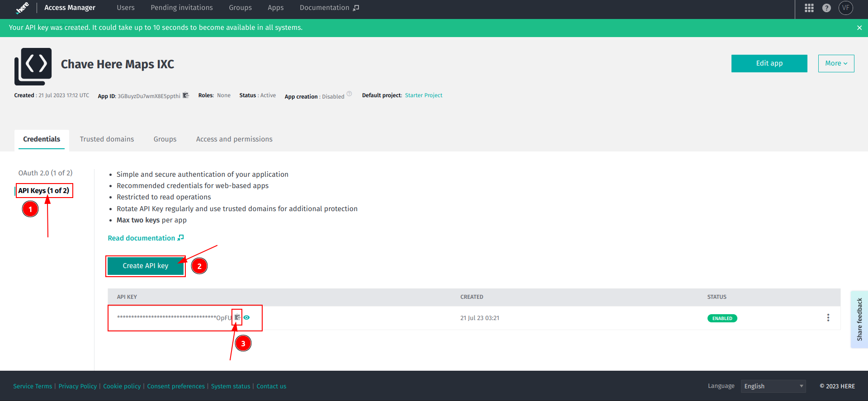The height and width of the screenshot is (401, 868).
Task: Expand the More dropdown button
Action: (836, 63)
